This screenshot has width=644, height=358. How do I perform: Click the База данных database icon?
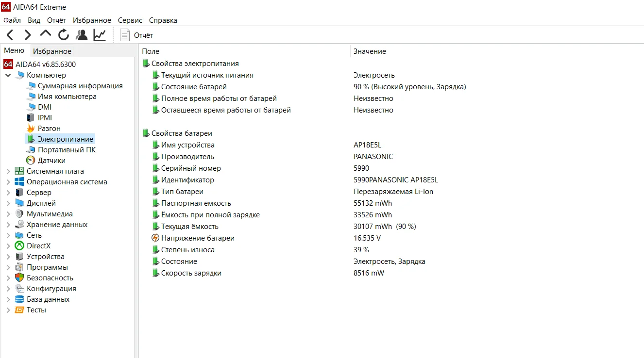(19, 299)
